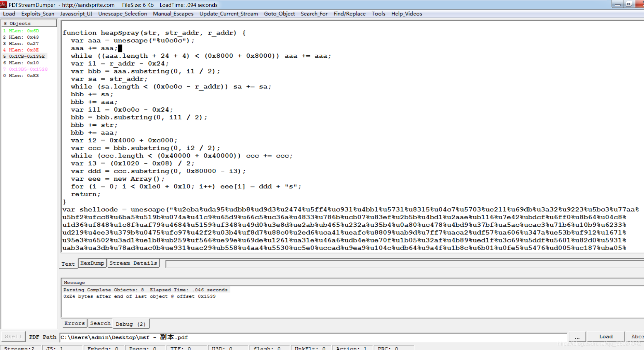Open the Help_Videos menu

(406, 14)
